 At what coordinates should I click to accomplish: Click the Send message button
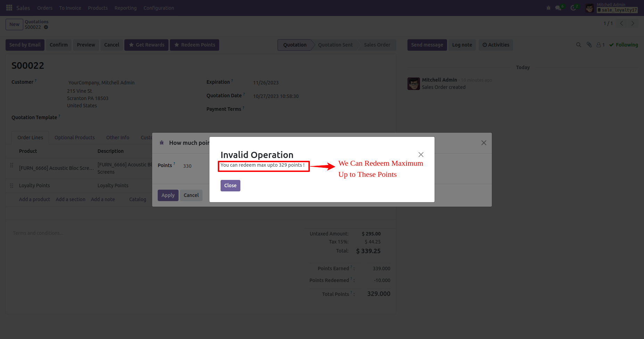pyautogui.click(x=427, y=45)
